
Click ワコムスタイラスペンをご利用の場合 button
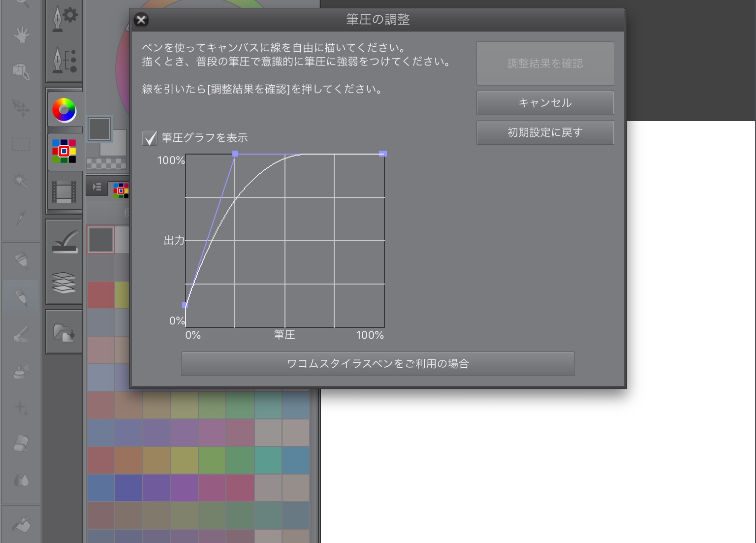(378, 364)
